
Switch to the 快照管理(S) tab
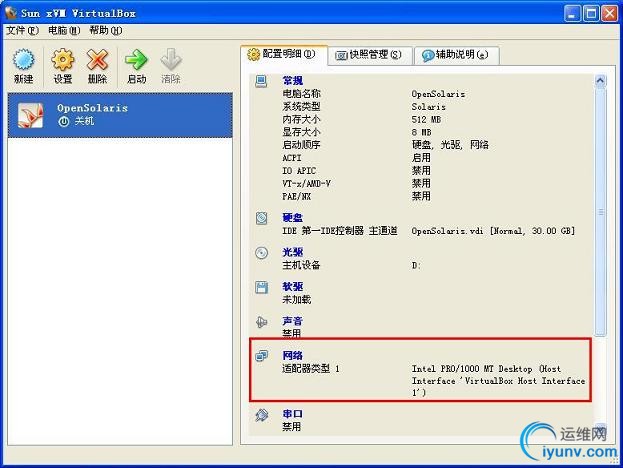pos(370,55)
